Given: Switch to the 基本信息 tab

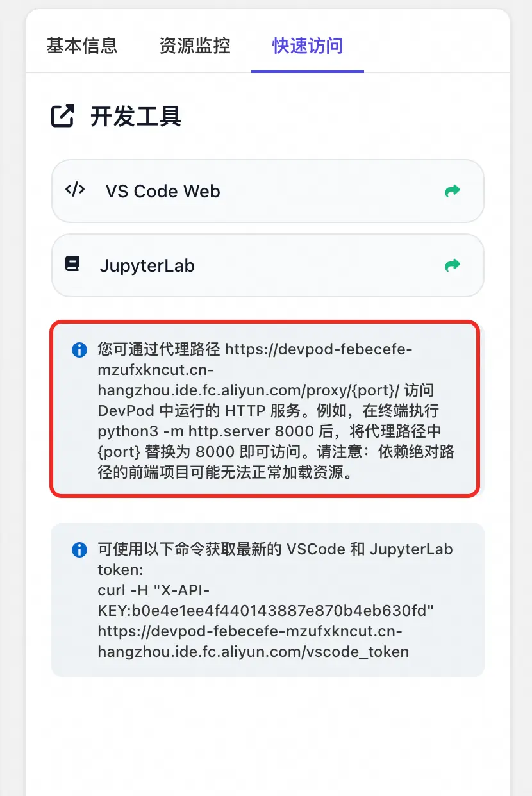Looking at the screenshot, I should pyautogui.click(x=82, y=46).
